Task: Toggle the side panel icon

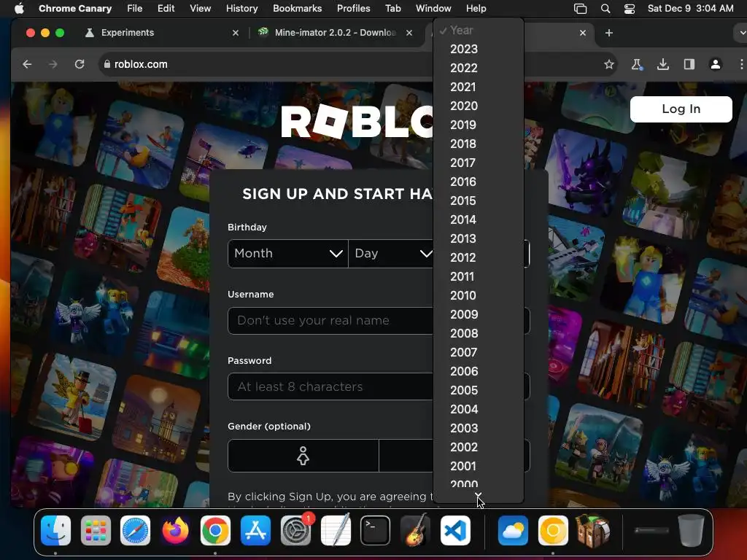Action: pos(689,64)
